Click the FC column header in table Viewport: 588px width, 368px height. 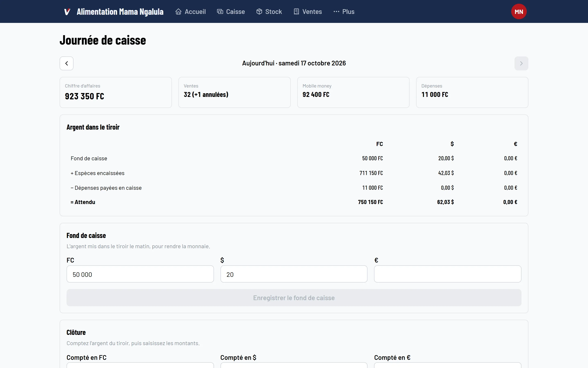(380, 144)
